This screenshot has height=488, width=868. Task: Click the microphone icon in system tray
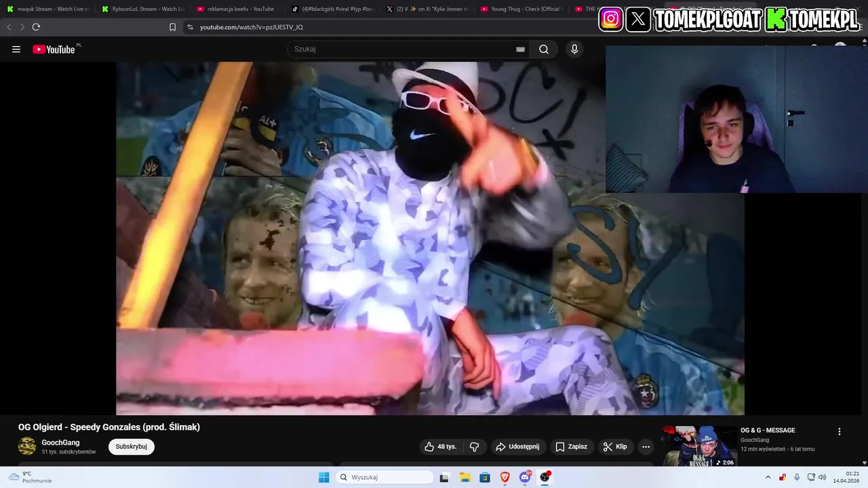coord(797,477)
